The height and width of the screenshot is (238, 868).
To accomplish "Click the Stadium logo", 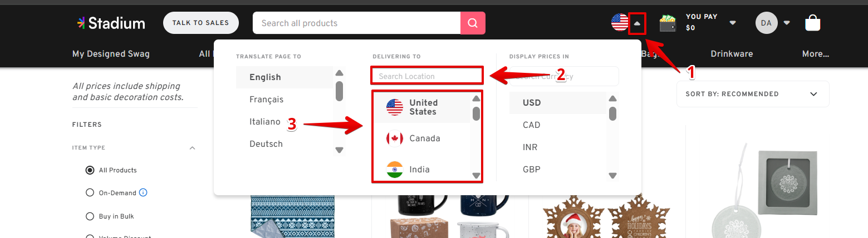I will (111, 23).
